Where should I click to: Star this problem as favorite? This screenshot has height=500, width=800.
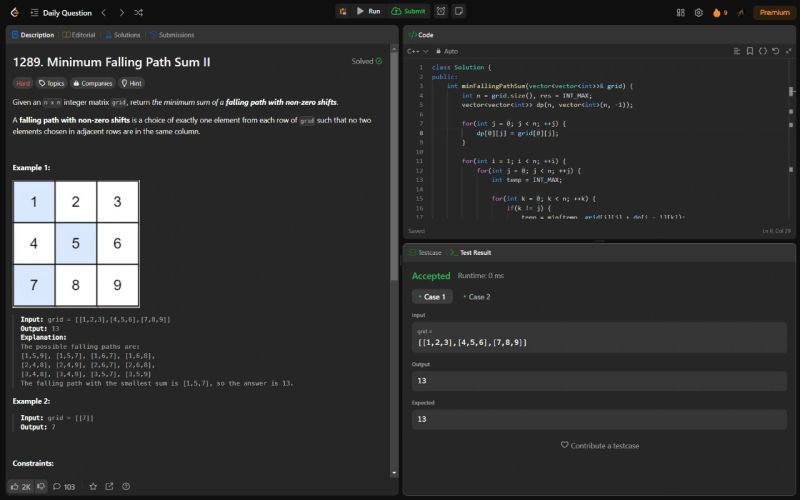pos(93,486)
